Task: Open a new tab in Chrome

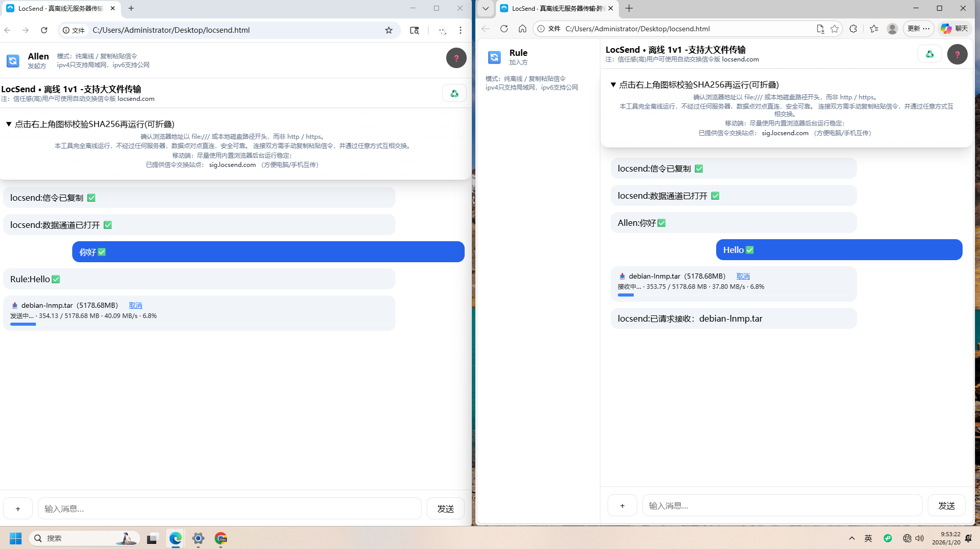Action: pyautogui.click(x=131, y=8)
